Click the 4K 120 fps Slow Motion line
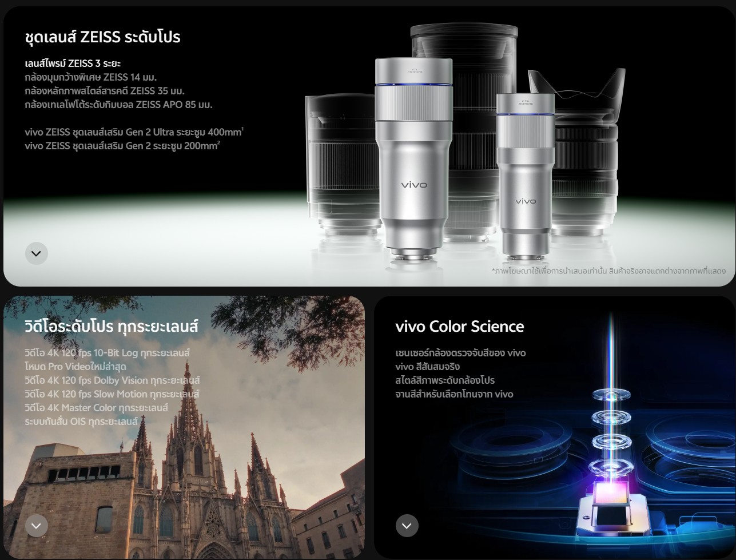Viewport: 736px width, 560px height. (112, 394)
